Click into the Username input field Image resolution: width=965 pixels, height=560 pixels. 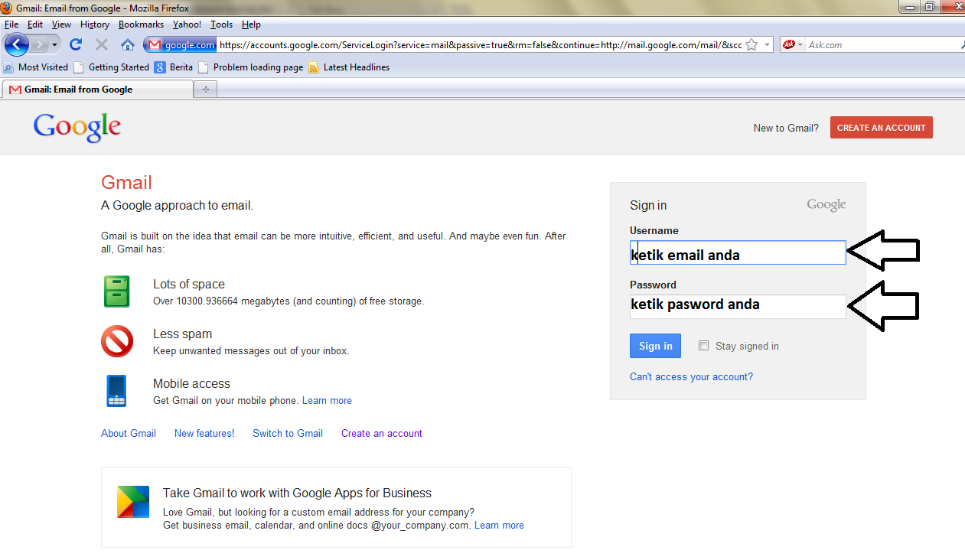pyautogui.click(x=738, y=253)
